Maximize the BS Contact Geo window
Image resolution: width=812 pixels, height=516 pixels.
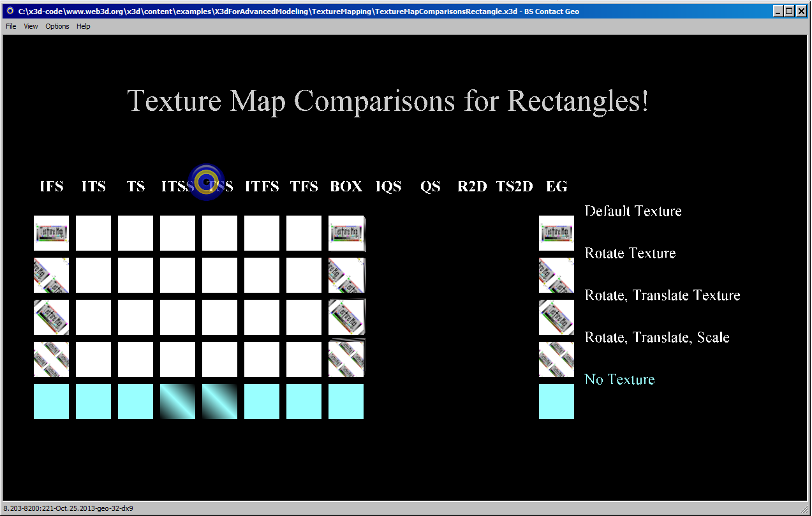pyautogui.click(x=788, y=11)
